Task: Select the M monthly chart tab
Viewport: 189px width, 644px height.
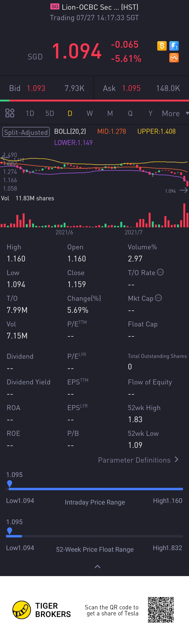Action: 110,113
